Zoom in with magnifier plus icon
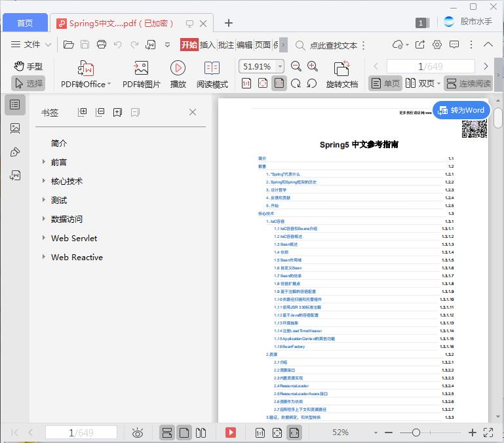The width and height of the screenshot is (504, 443). pyautogui.click(x=313, y=66)
